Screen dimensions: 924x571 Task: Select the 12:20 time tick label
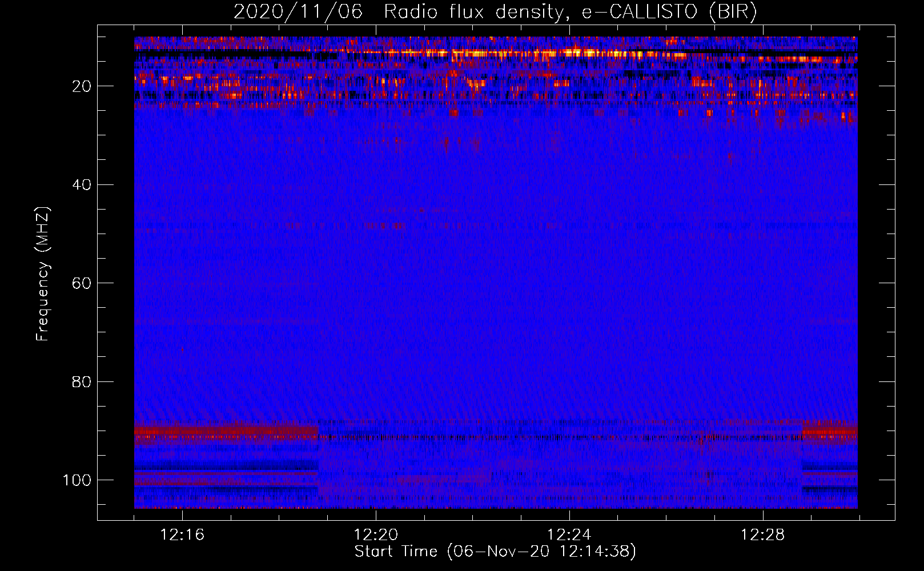pyautogui.click(x=376, y=535)
